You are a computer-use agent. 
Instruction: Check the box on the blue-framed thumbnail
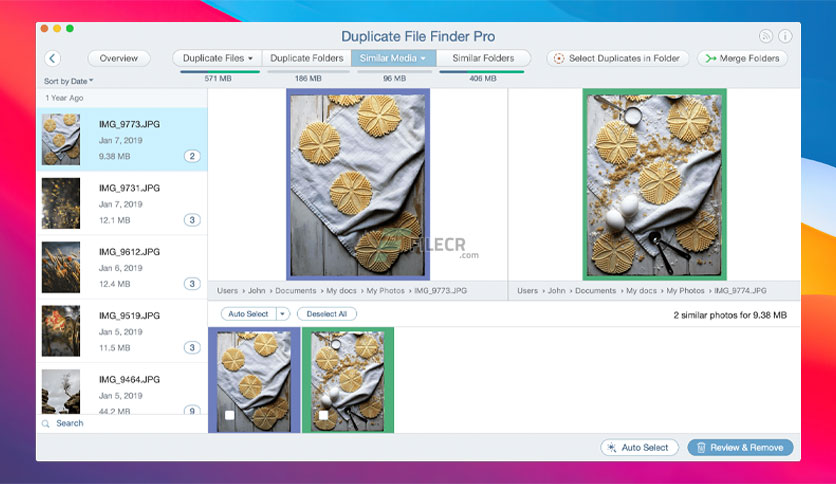(x=230, y=415)
